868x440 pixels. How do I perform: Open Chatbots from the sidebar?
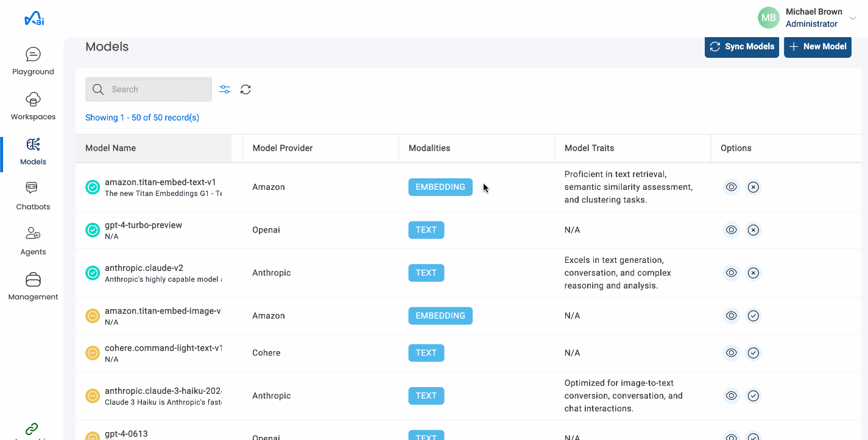33,197
